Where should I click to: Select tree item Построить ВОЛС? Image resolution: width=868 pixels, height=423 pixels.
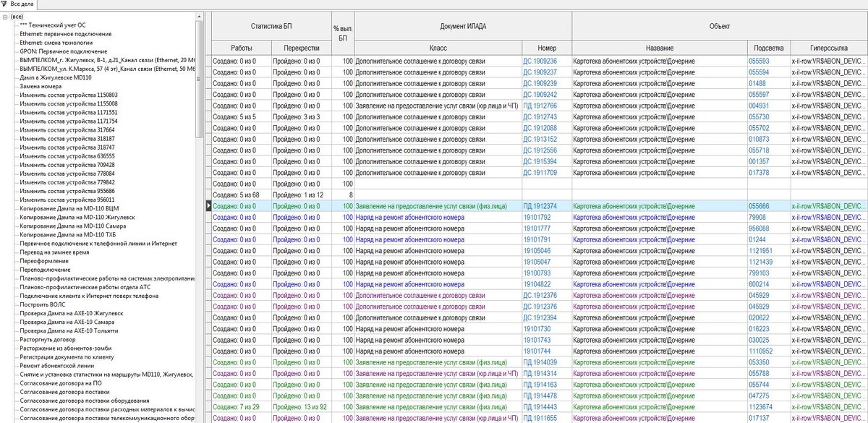click(44, 304)
